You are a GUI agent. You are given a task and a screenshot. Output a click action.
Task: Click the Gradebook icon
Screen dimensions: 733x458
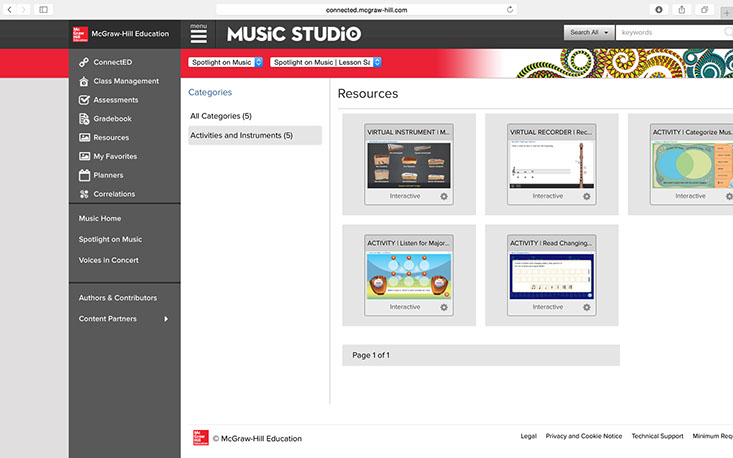point(84,119)
